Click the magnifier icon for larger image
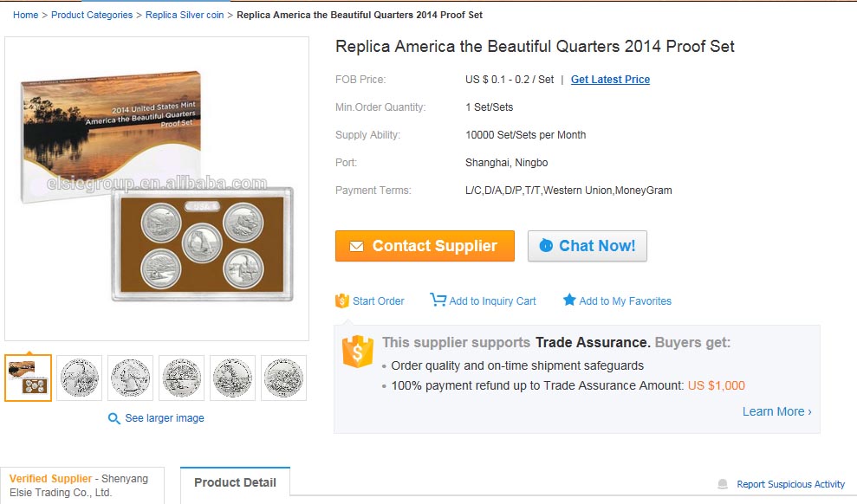Viewport: 857px width, 504px height. pyautogui.click(x=114, y=419)
